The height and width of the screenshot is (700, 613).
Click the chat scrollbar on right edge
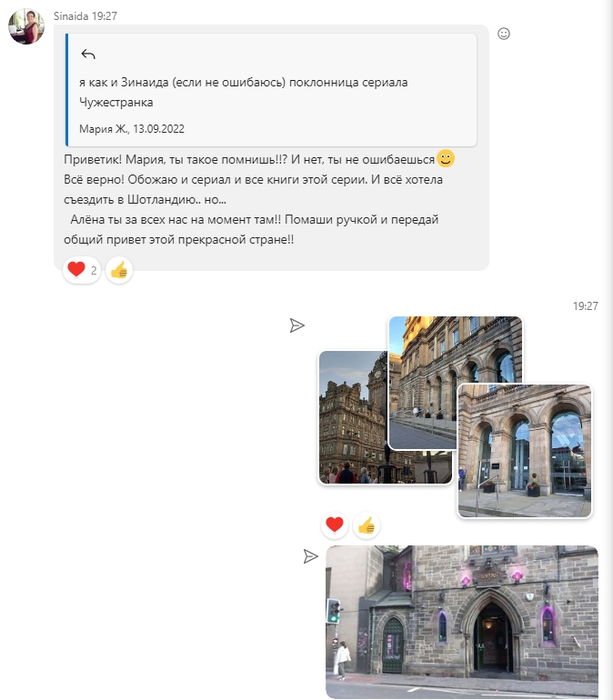(x=610, y=350)
